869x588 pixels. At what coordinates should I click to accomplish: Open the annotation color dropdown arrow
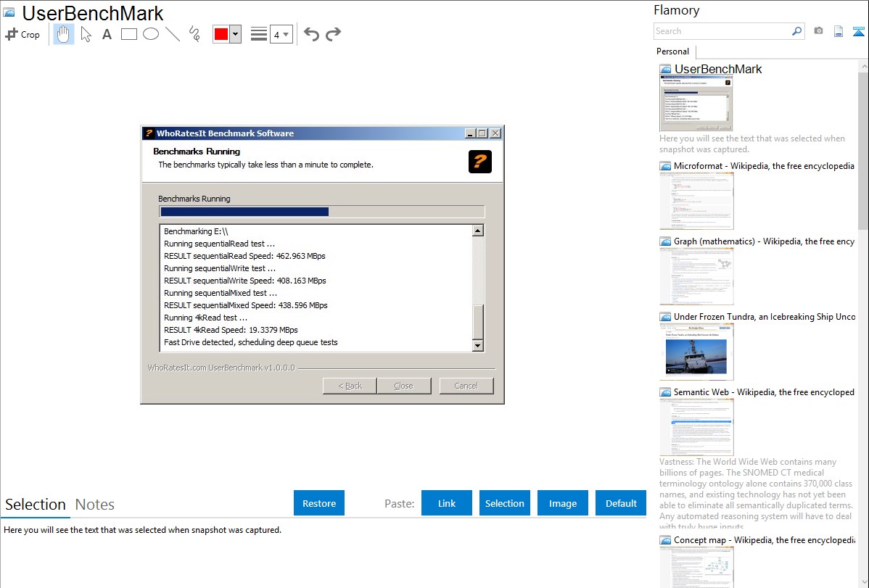(x=236, y=34)
